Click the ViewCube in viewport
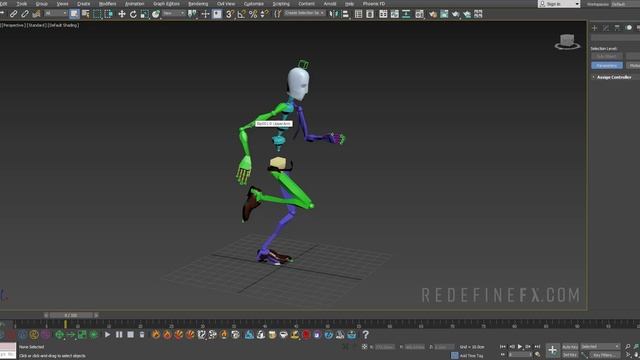Viewport: 640px width, 360px height. [x=567, y=42]
